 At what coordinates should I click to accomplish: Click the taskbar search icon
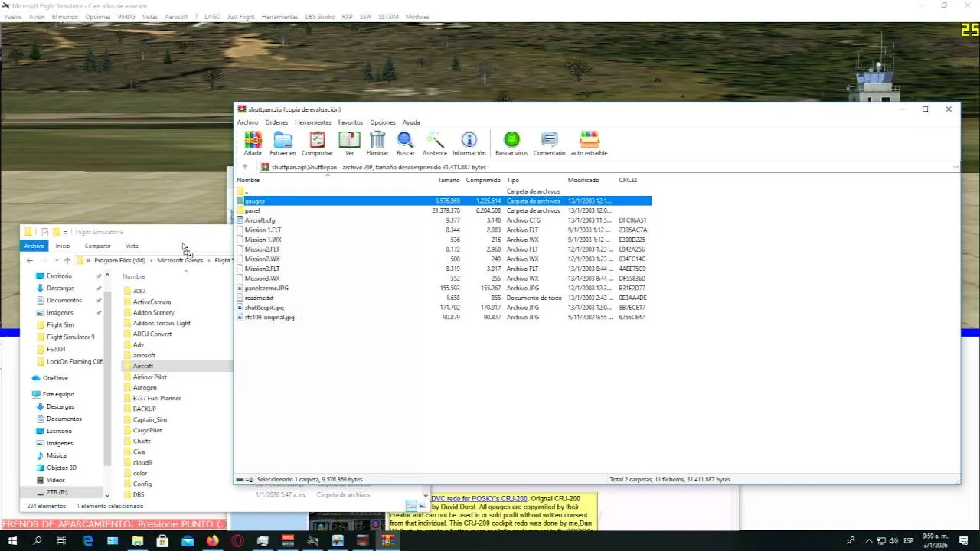37,541
